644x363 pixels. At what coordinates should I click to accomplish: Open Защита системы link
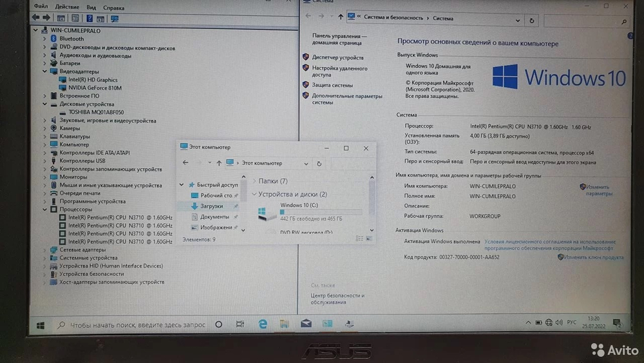click(x=332, y=85)
